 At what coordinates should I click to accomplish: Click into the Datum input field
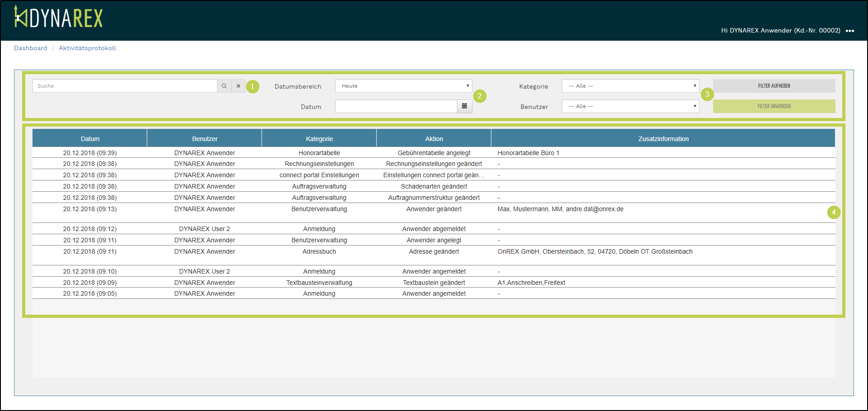[396, 106]
